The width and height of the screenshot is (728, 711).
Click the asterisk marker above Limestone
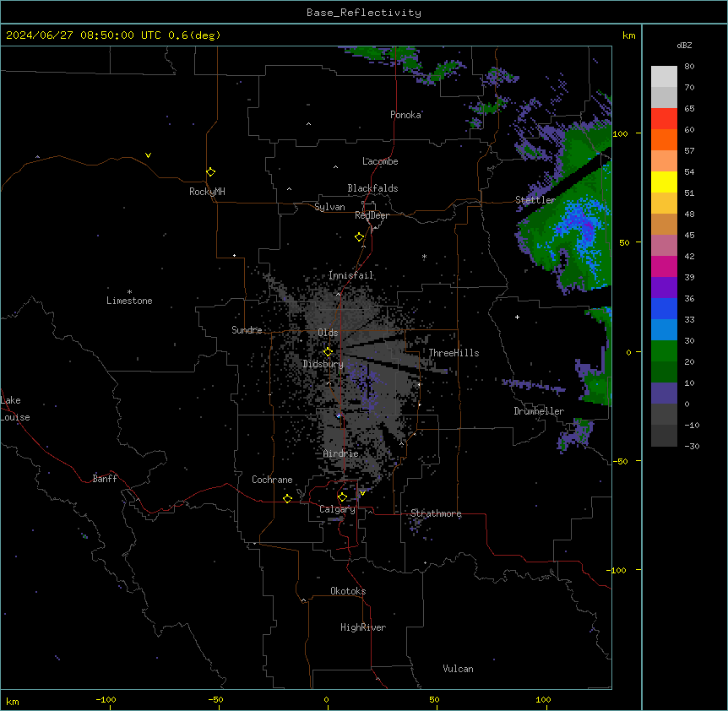(x=129, y=292)
